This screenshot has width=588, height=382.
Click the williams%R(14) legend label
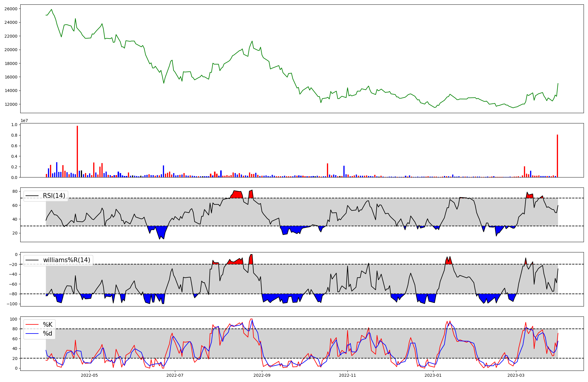pos(66,260)
